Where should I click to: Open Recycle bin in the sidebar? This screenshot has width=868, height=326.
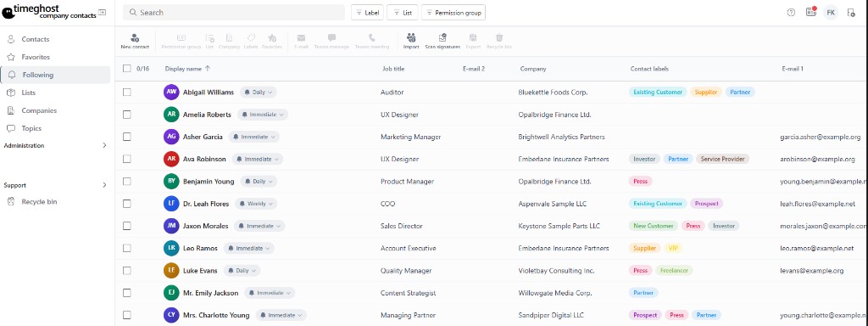coord(55,202)
